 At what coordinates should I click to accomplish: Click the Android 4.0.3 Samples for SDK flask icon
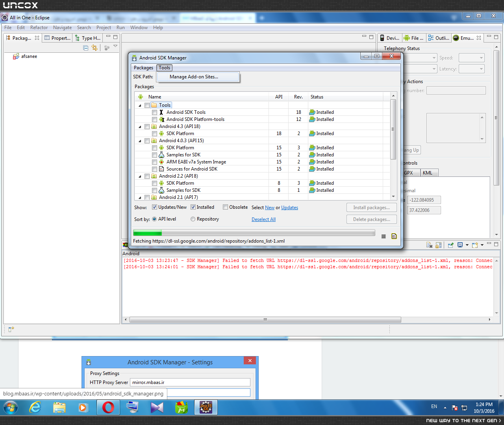click(161, 155)
